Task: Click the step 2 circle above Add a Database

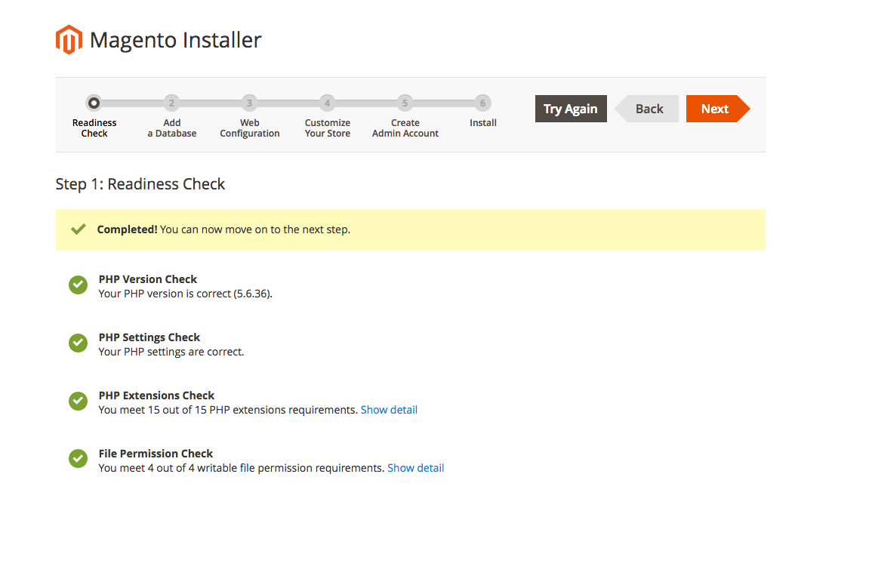Action: click(x=171, y=103)
